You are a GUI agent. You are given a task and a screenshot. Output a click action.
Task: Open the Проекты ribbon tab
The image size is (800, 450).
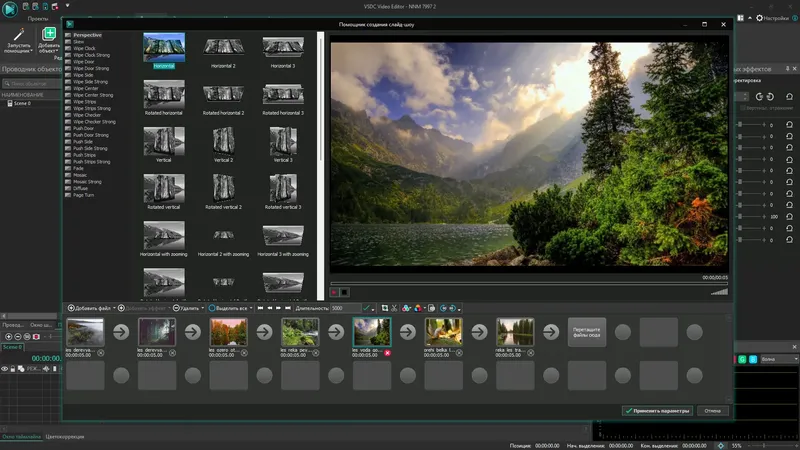pyautogui.click(x=37, y=18)
